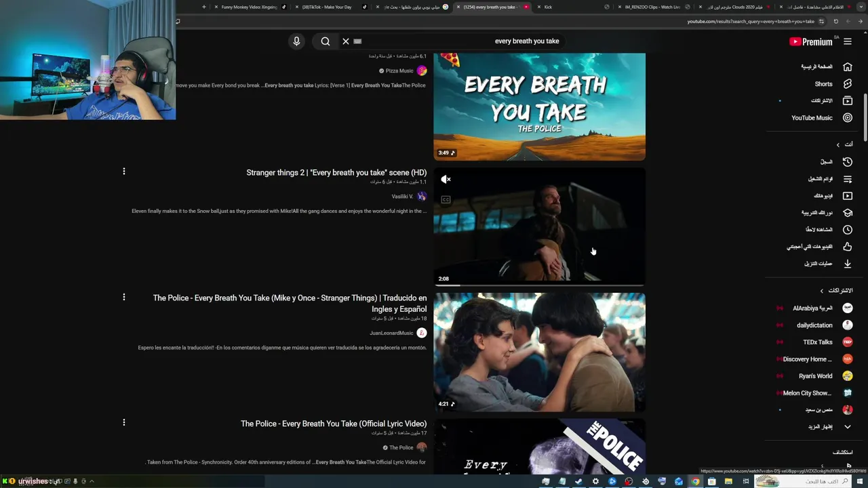Toggle captions on the preview video
The height and width of the screenshot is (488, 868).
[446, 199]
